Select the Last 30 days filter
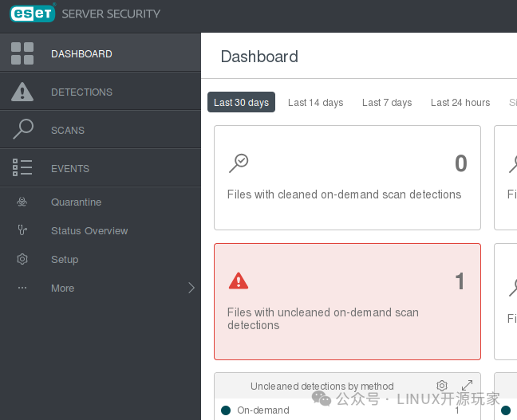Image resolution: width=517 pixels, height=420 pixels. tap(241, 102)
